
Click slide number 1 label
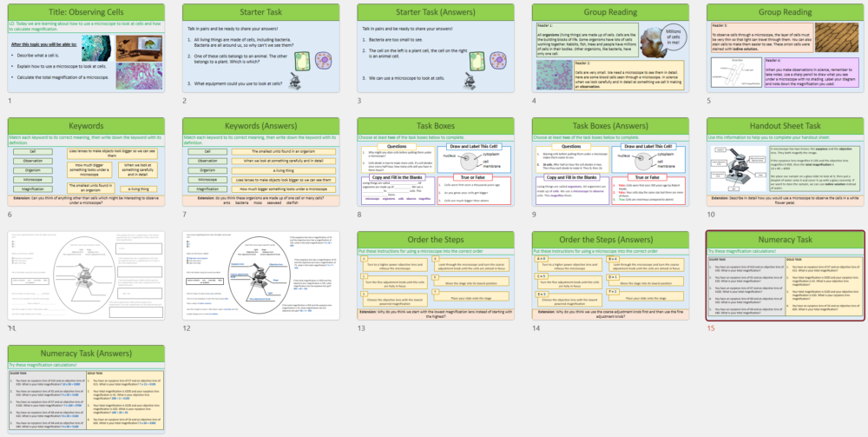(10, 101)
